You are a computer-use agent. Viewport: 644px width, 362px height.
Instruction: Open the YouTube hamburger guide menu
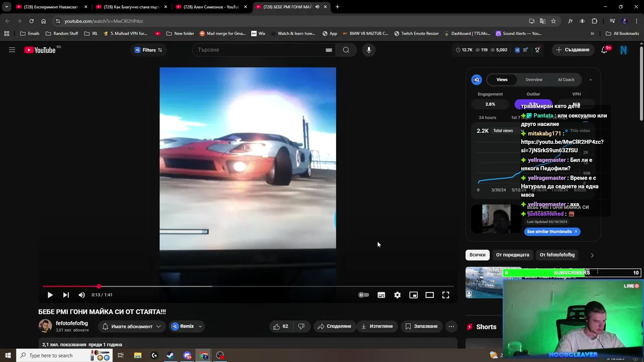(x=12, y=50)
